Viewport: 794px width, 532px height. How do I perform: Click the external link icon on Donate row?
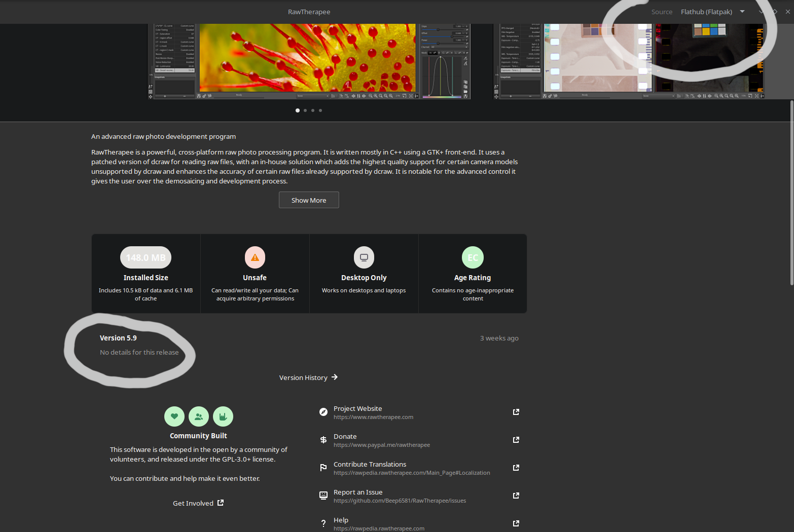(x=516, y=440)
